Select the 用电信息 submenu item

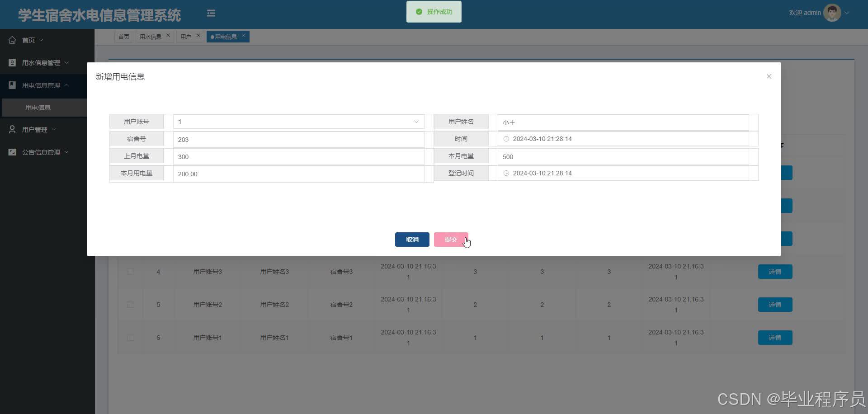coord(44,108)
